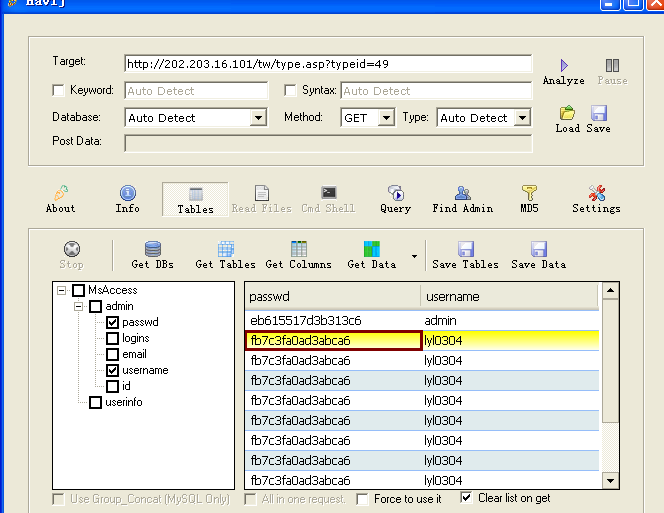Screen dimensions: 664x513
Task: Uncheck the passwd column checkbox
Action: [x=112, y=322]
